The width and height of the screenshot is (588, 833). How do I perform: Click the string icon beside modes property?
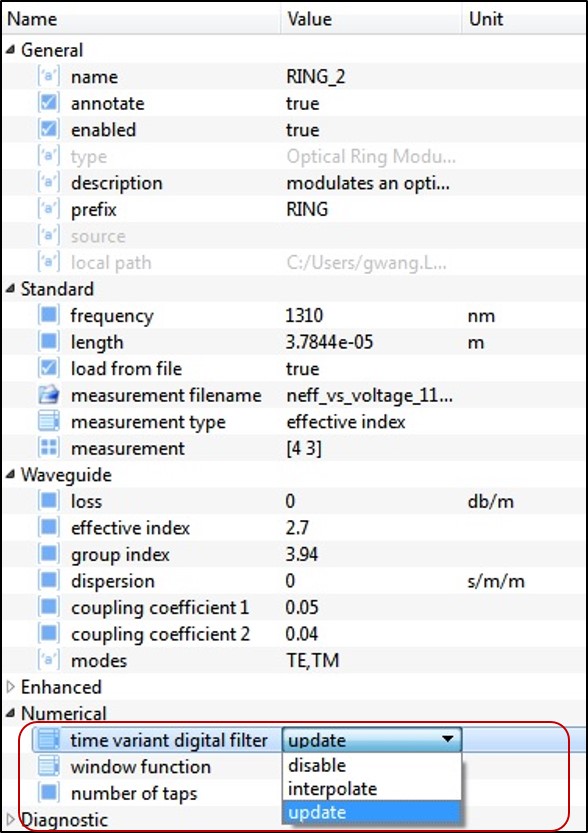[48, 660]
